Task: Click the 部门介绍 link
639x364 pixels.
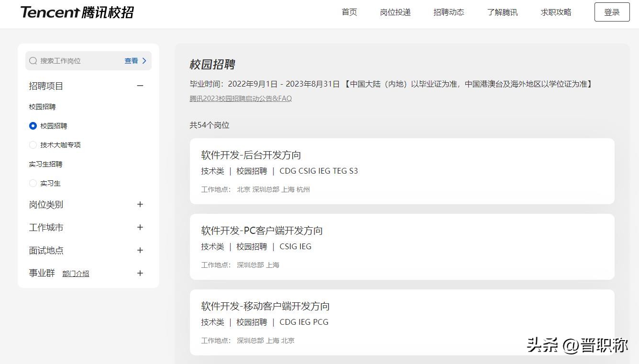Action: click(x=76, y=274)
